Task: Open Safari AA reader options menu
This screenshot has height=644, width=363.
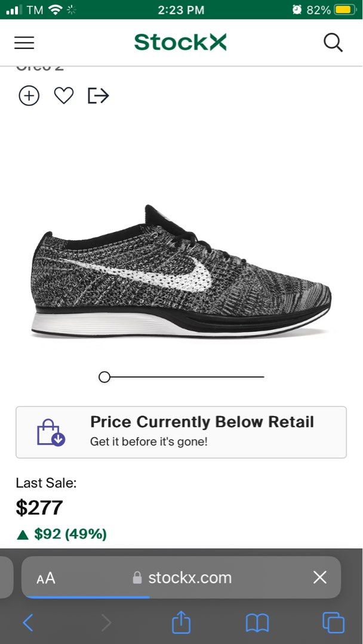Action: click(x=46, y=578)
